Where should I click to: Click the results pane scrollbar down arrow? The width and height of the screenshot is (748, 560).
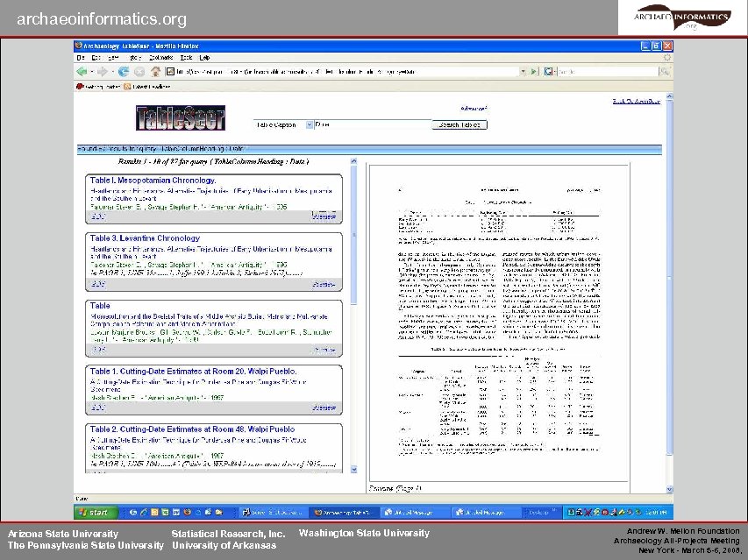354,471
